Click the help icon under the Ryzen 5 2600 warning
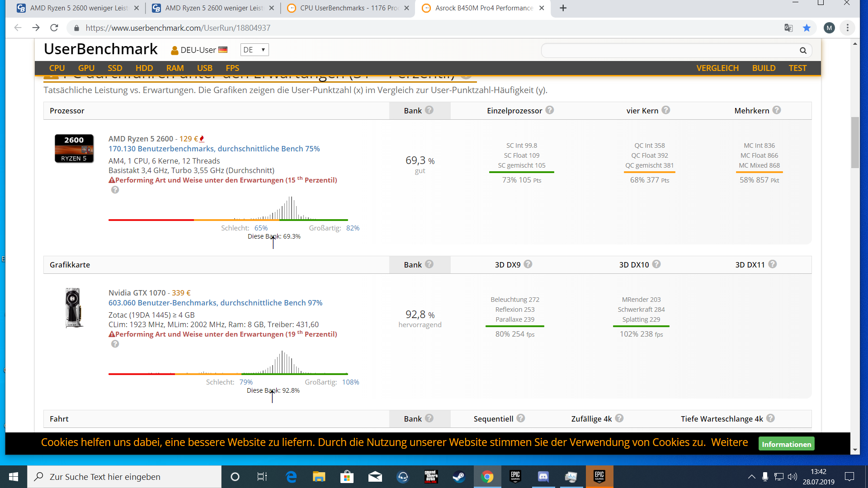This screenshot has height=488, width=868. coord(115,190)
